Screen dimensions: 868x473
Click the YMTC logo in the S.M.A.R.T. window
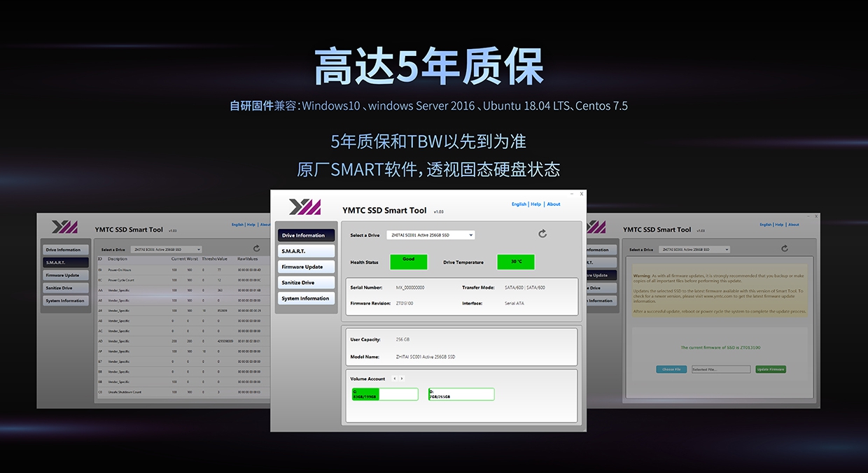point(64,227)
